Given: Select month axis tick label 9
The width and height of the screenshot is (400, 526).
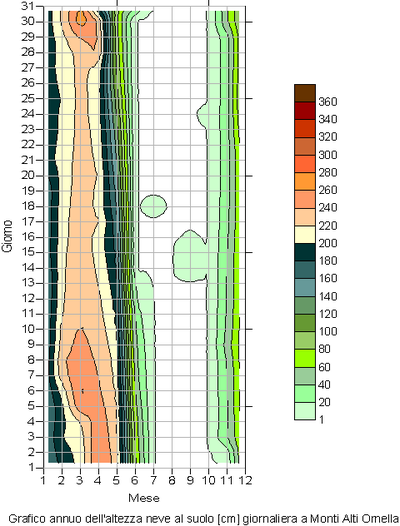Looking at the screenshot, I should coord(190,480).
